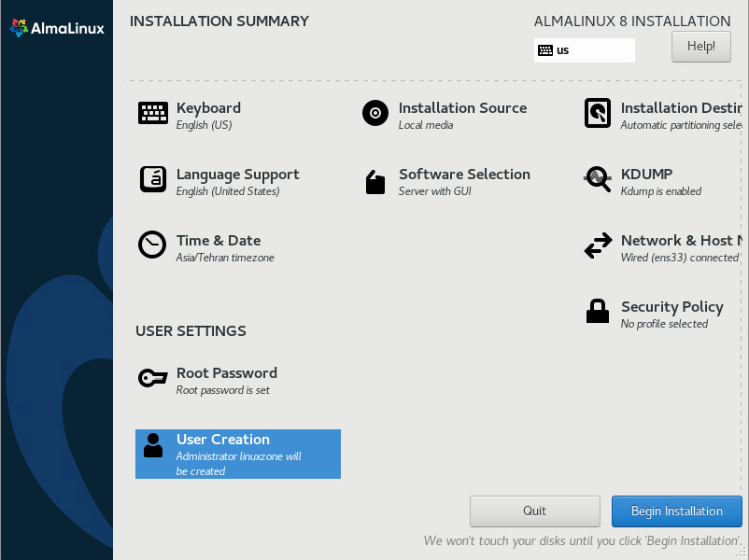Screen dimensions: 749x560
Task: Click the INSTALLATION SUMMARY heading
Action: point(219,21)
